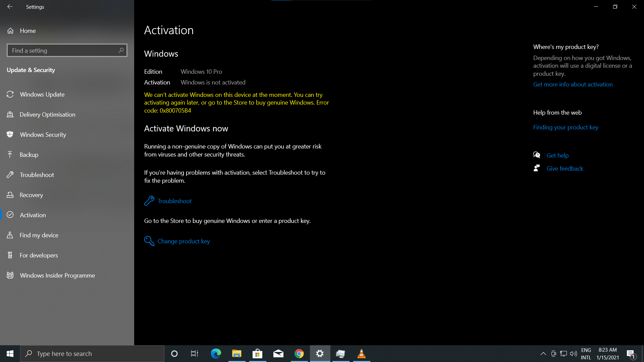This screenshot has height=362, width=644.
Task: Click the Windows 10 Pro edition text
Action: (201, 71)
